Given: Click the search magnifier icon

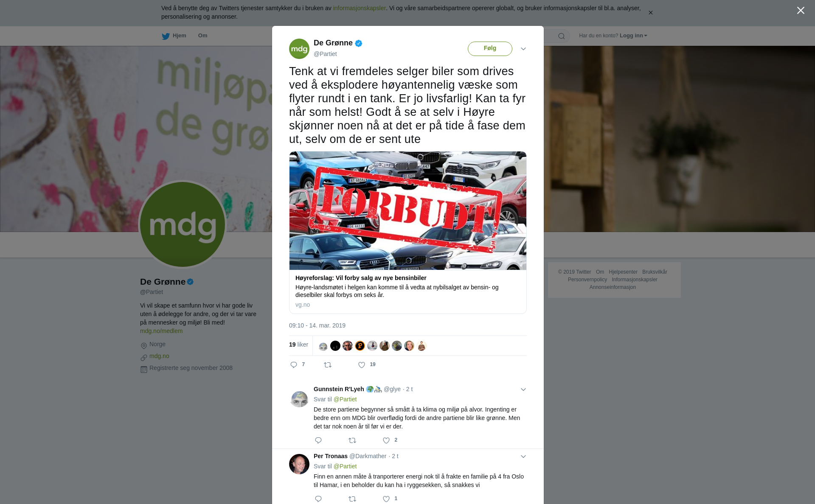Looking at the screenshot, I should click(x=562, y=36).
